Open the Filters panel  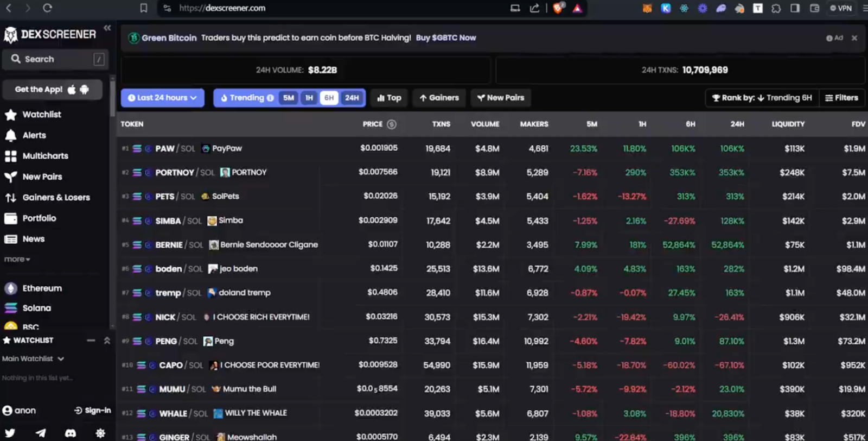[842, 98]
